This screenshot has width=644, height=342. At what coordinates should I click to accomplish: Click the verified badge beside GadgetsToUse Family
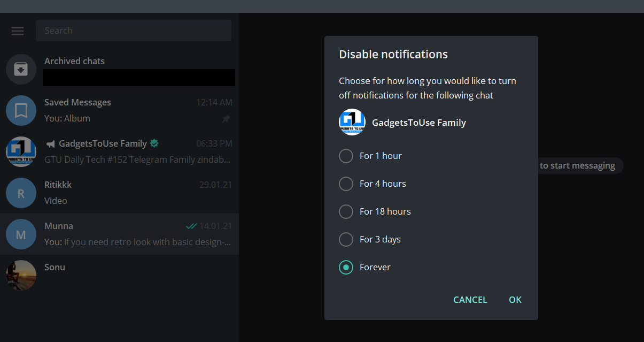point(154,143)
